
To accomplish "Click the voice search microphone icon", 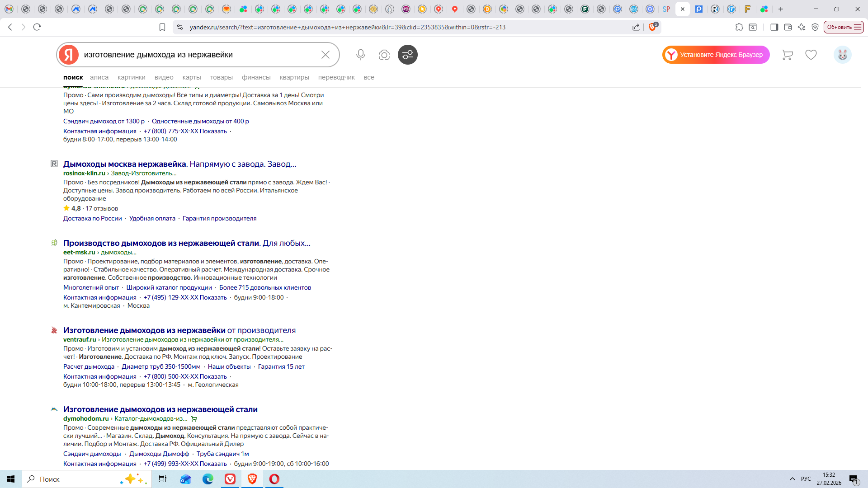I will pyautogui.click(x=360, y=55).
